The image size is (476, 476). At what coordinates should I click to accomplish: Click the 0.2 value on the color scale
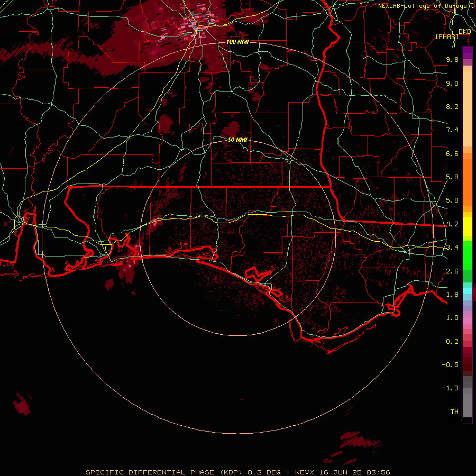click(452, 342)
